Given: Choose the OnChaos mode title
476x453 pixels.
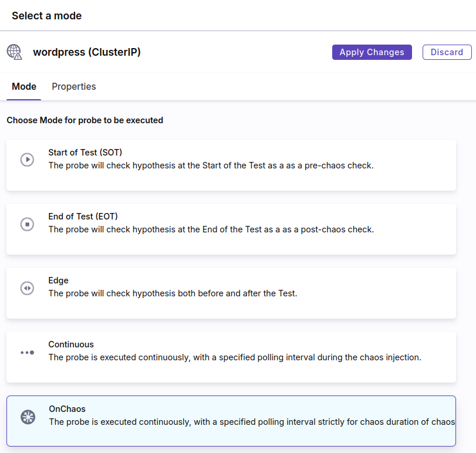Looking at the screenshot, I should 67,409.
